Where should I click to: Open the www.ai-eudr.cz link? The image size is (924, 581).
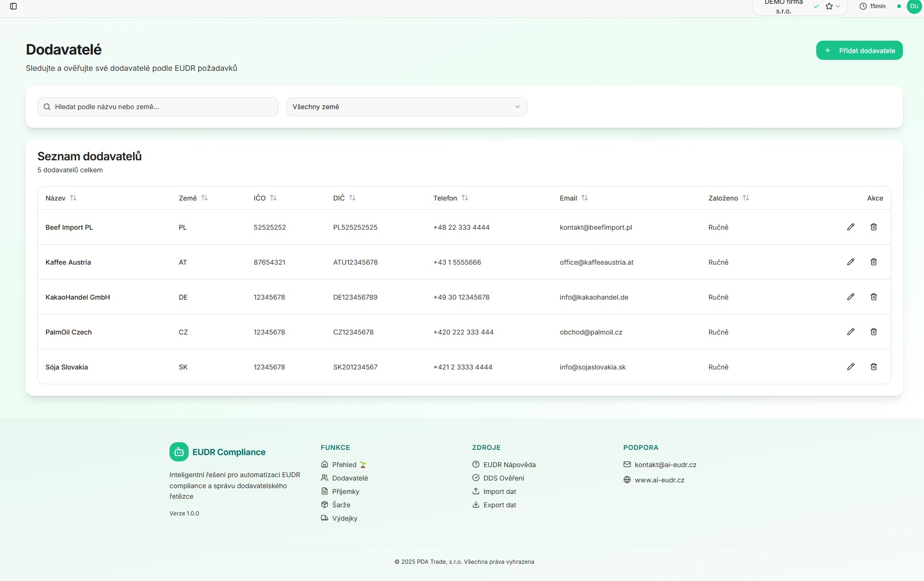click(x=659, y=480)
